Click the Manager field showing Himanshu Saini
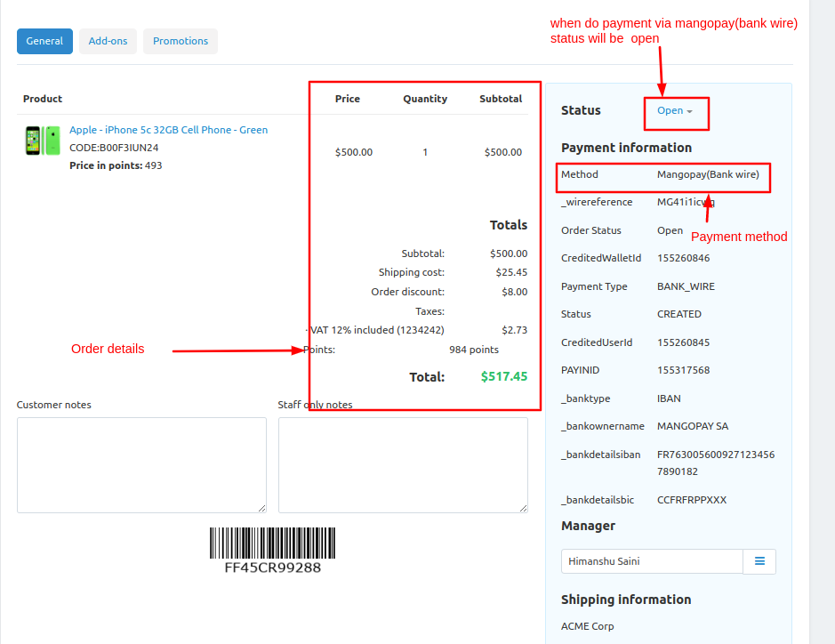 click(652, 561)
